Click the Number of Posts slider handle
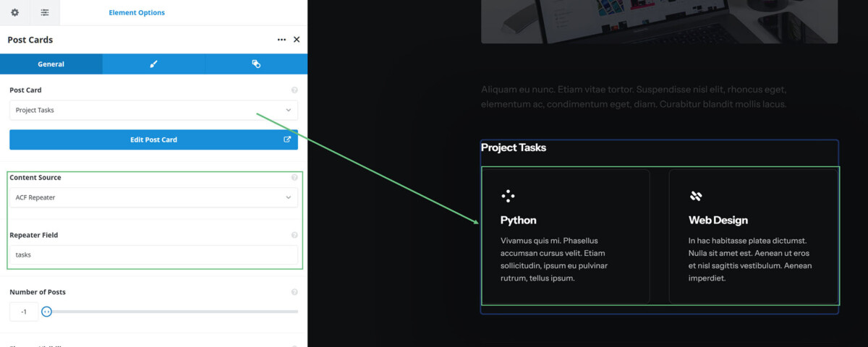 click(x=46, y=312)
